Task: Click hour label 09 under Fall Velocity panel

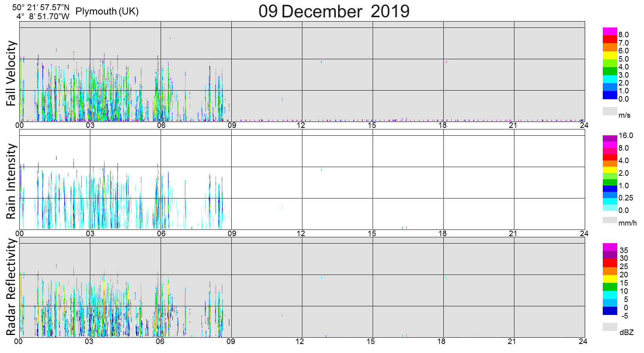Action: click(x=232, y=125)
